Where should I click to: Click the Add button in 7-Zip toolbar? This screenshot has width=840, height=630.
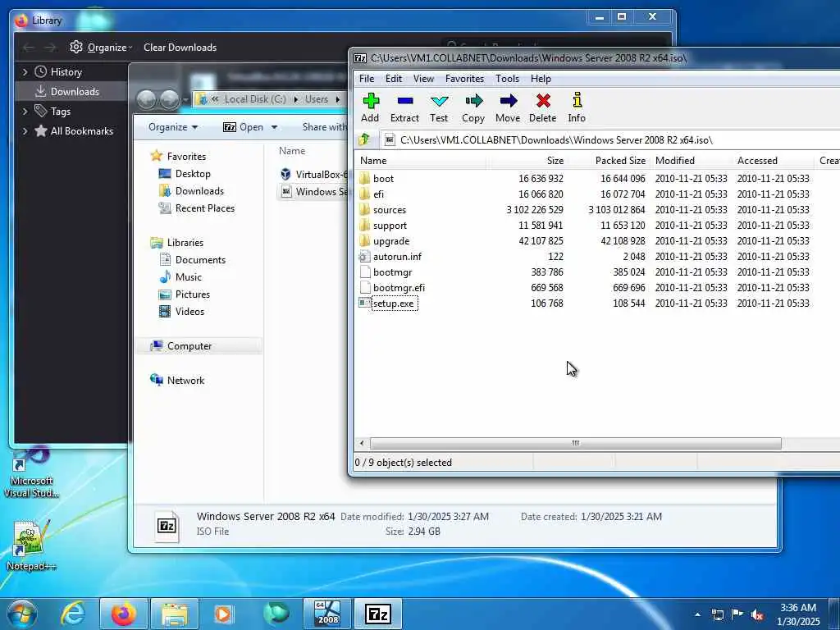[x=370, y=107]
